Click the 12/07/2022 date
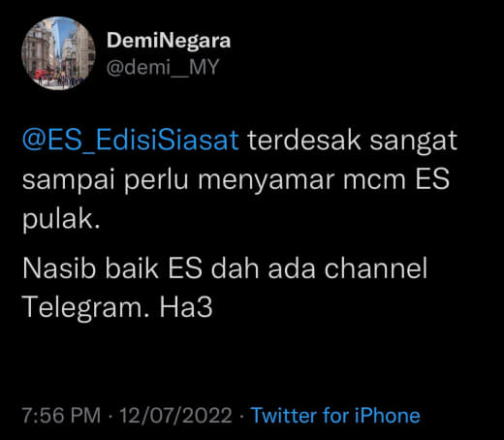The image size is (504, 440). coord(175,415)
